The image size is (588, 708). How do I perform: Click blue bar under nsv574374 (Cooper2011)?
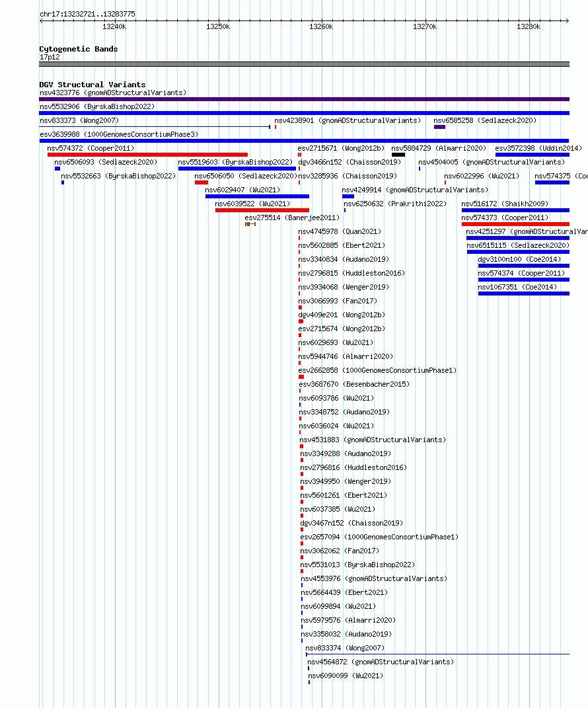(524, 280)
